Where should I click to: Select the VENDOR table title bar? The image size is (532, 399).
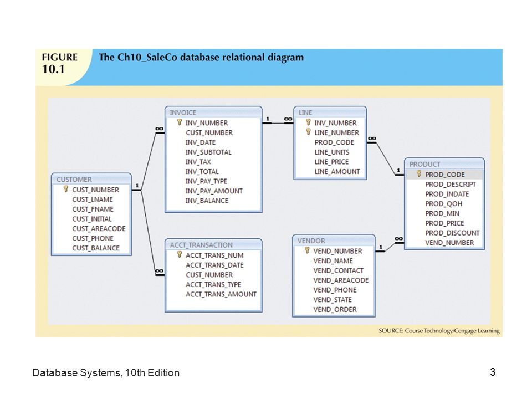point(334,241)
